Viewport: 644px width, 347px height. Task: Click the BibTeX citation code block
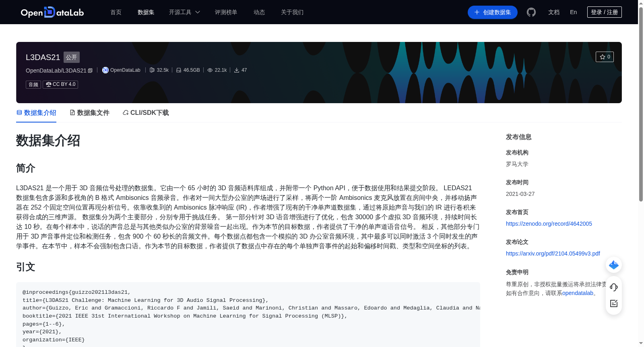(x=248, y=314)
